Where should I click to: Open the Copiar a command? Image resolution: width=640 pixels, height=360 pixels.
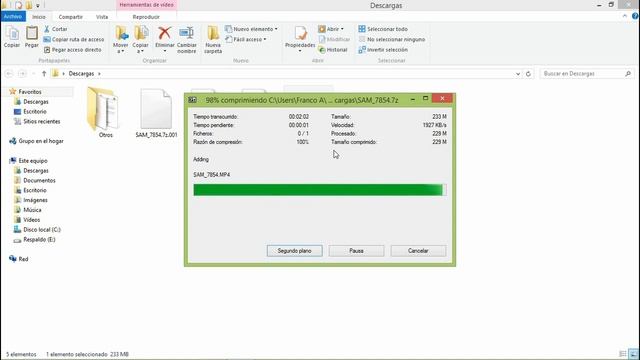140,39
